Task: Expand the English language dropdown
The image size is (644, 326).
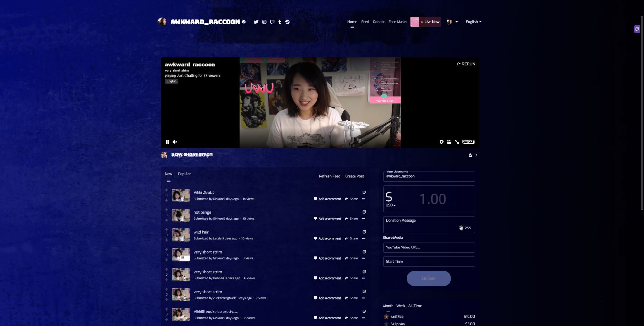Action: 473,22
